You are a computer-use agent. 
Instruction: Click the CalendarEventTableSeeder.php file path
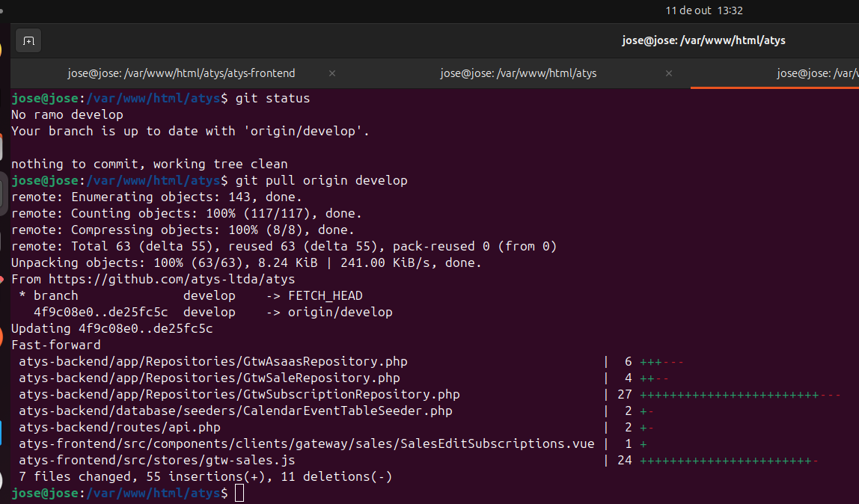click(236, 411)
